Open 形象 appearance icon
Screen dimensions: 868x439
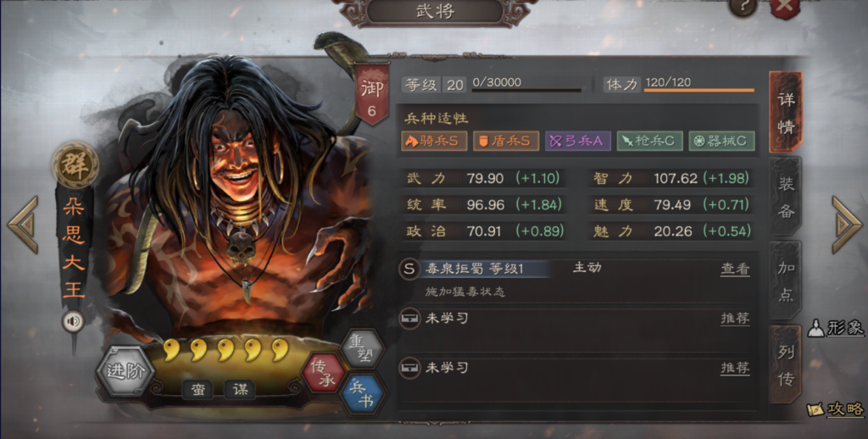(x=835, y=328)
